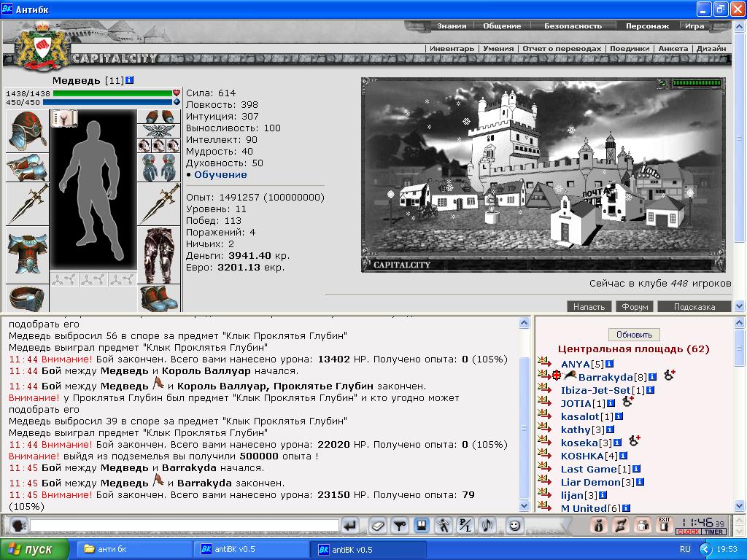
Task: Click the Обновить button in player list
Action: coord(634,335)
